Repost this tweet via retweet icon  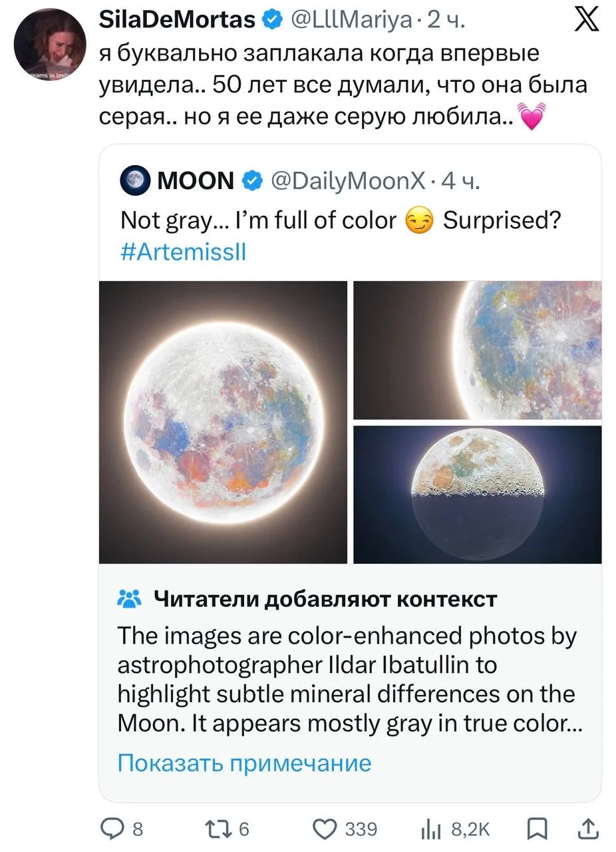click(x=218, y=828)
